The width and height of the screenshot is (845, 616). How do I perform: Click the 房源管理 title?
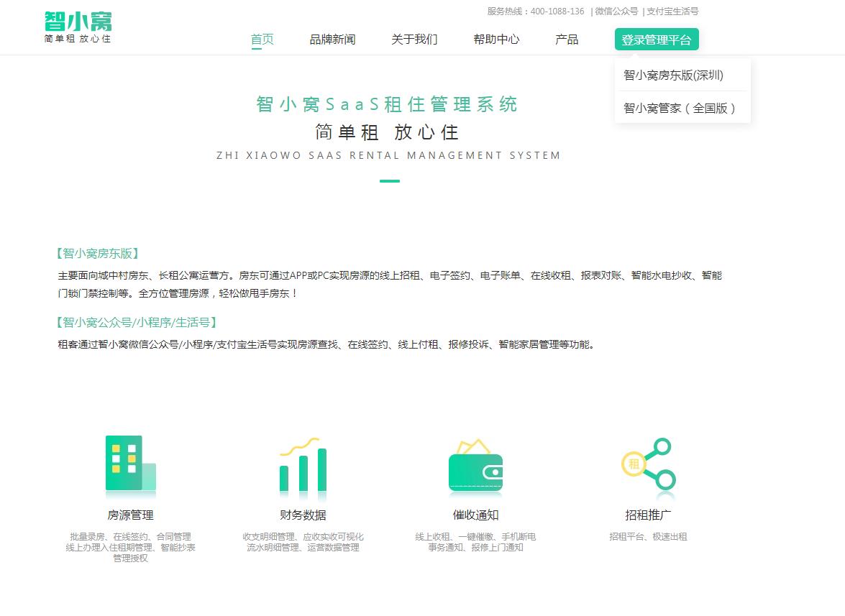click(130, 515)
